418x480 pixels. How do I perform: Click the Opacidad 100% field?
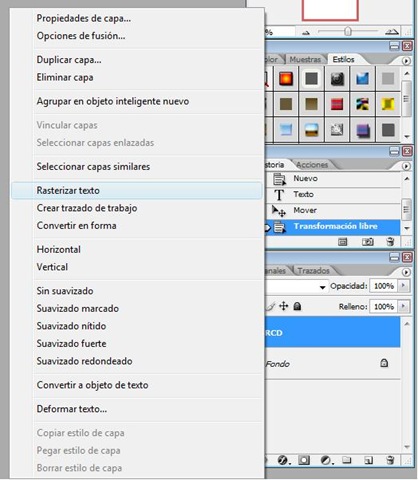(383, 286)
